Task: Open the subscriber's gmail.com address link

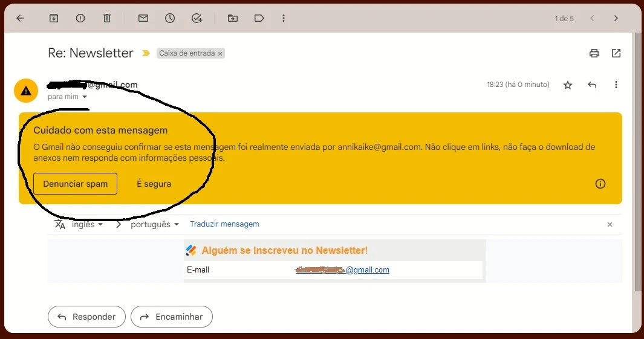Action: click(x=342, y=270)
